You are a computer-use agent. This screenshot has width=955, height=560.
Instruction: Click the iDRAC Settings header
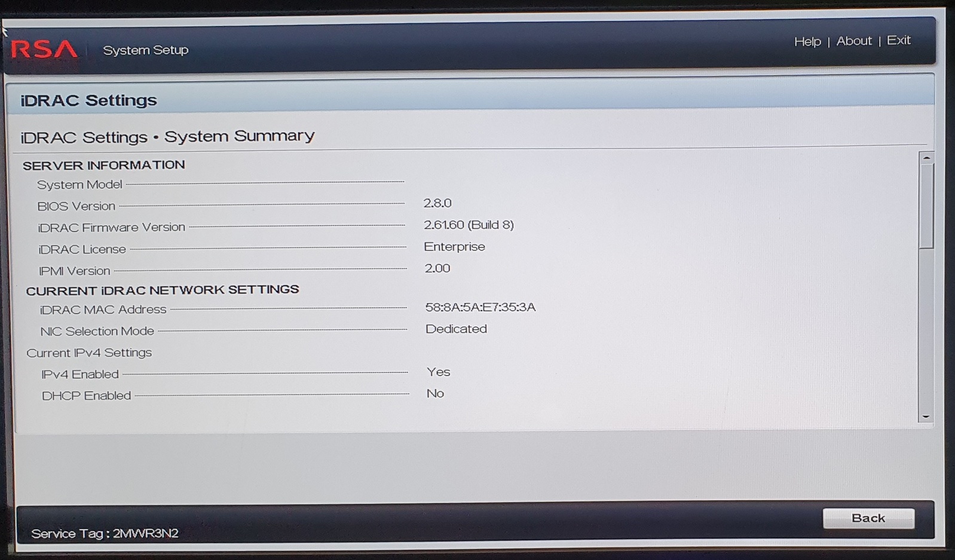[x=88, y=100]
